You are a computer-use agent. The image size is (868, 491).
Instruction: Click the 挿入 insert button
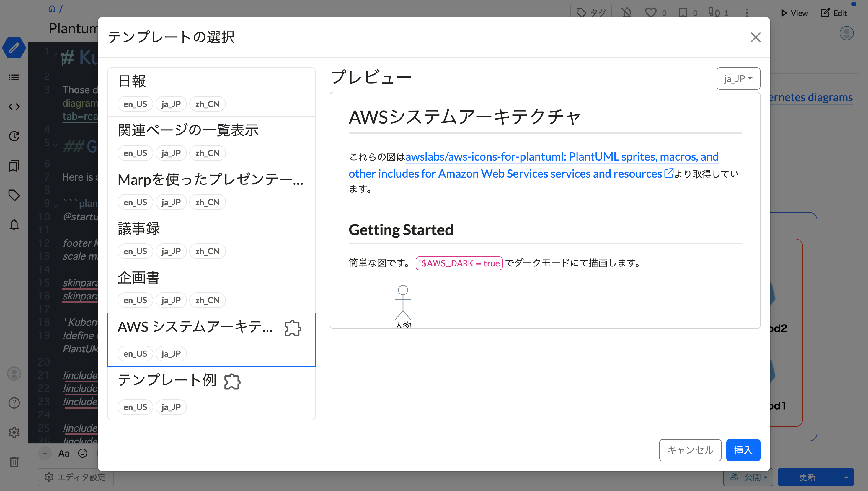[x=743, y=450]
